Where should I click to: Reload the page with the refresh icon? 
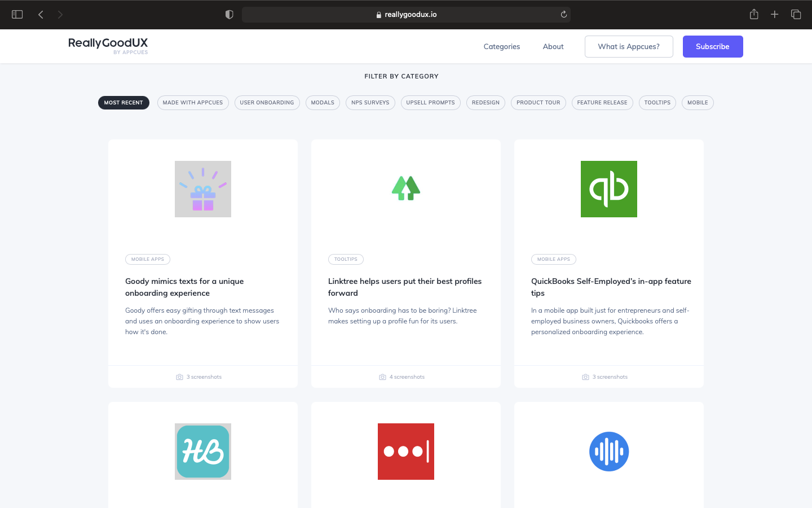[x=563, y=15]
